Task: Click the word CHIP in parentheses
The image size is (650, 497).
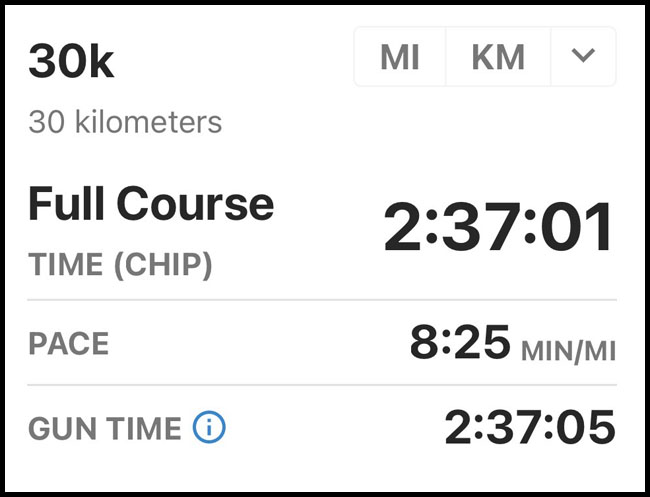Action: click(162, 265)
